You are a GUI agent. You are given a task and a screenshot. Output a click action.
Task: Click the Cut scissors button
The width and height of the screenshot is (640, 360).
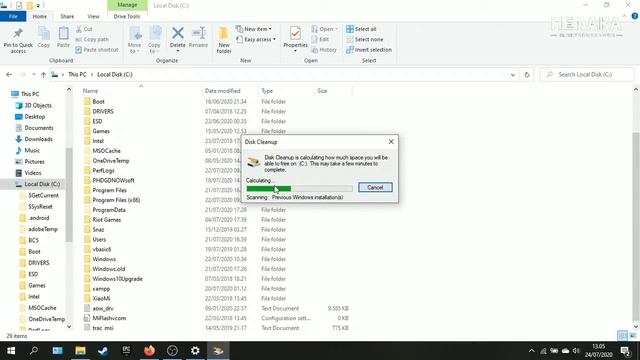coord(84,29)
